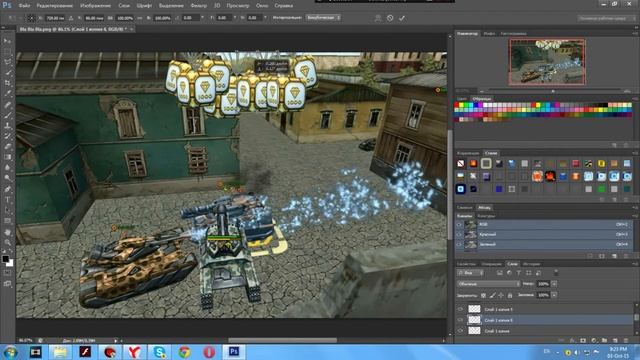The width and height of the screenshot is (640, 360).
Task: Hide the selected Слой 1 копия 6 layer
Action: pyautogui.click(x=460, y=320)
